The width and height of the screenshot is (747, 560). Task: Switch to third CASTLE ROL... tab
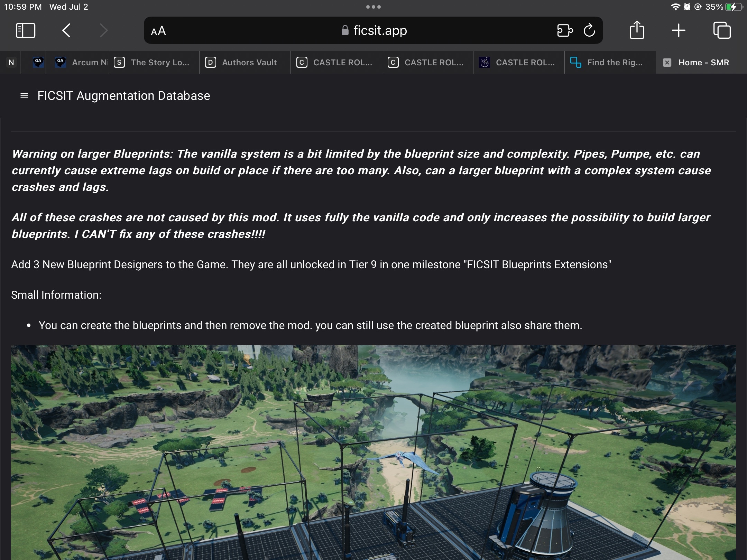[x=519, y=63]
